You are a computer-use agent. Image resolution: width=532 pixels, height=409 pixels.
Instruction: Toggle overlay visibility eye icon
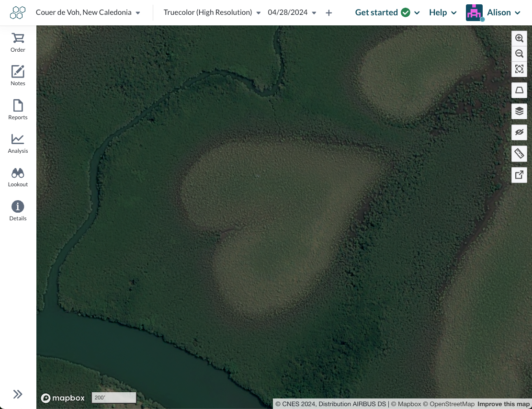(519, 132)
